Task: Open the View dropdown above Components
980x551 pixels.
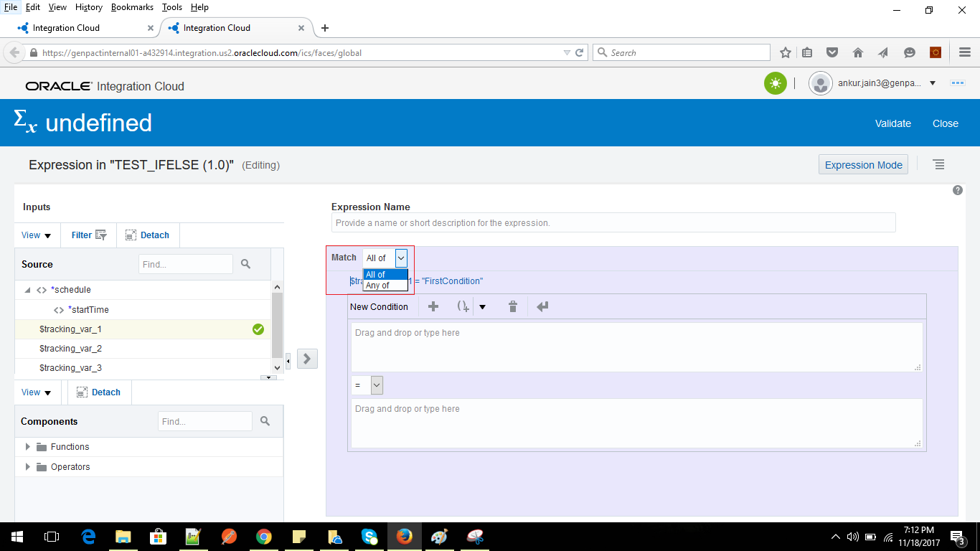Action: pyautogui.click(x=36, y=392)
